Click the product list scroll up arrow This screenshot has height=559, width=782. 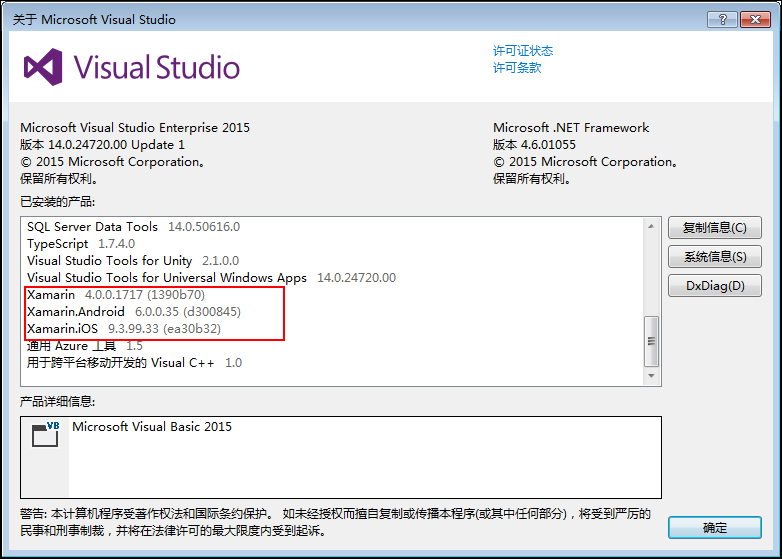click(x=651, y=226)
